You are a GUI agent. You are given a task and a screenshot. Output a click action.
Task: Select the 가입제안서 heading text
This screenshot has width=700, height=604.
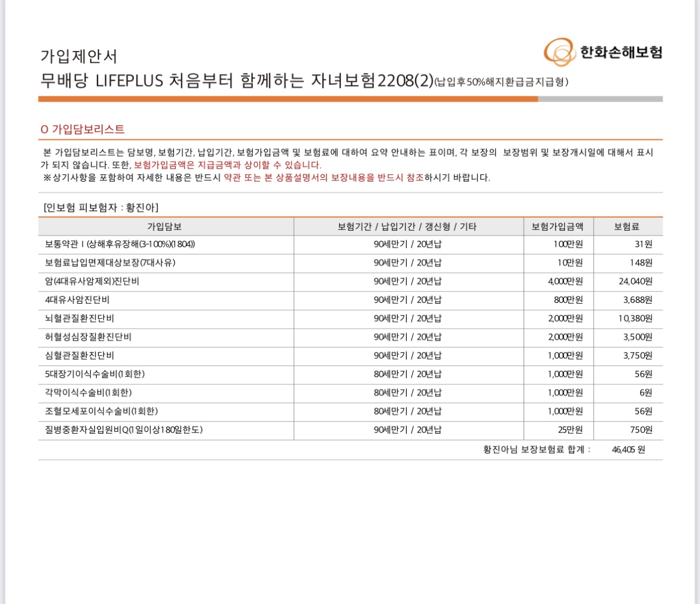(79, 56)
